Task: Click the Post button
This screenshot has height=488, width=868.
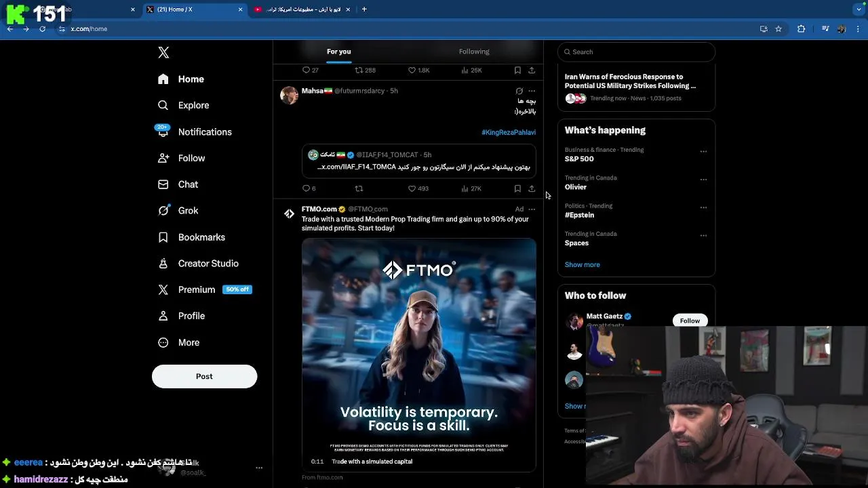Action: (204, 376)
